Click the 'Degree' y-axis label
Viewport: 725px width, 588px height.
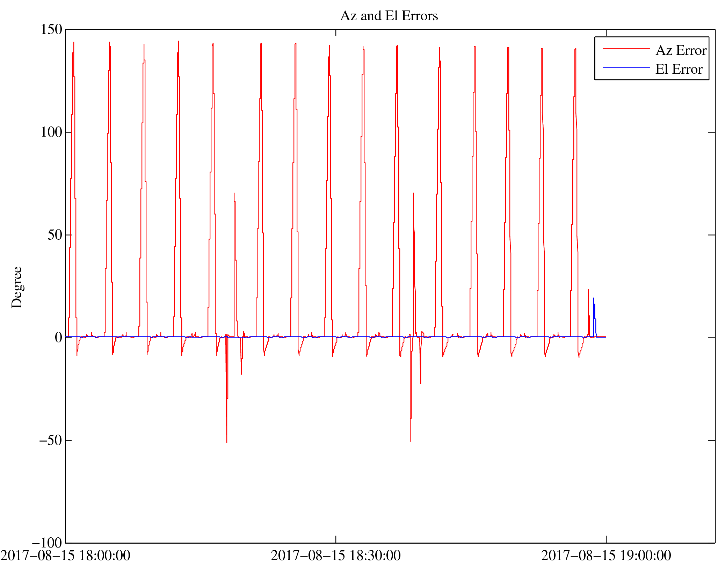(17, 287)
